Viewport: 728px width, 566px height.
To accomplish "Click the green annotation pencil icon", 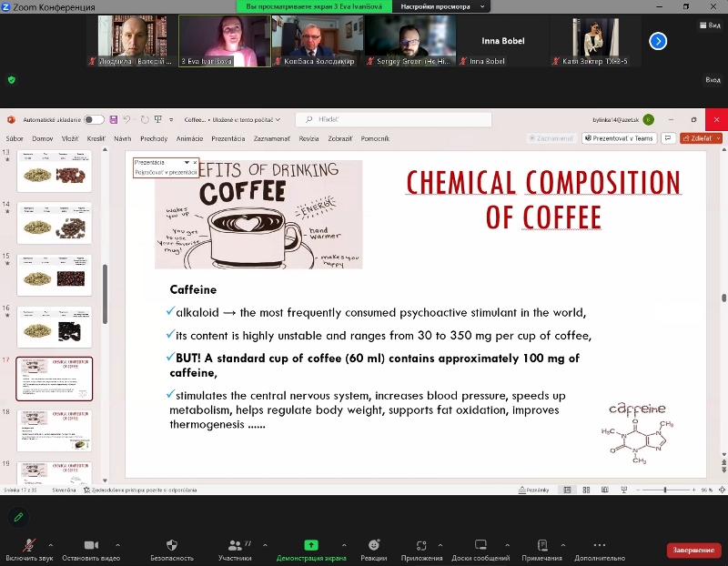I will tap(17, 517).
